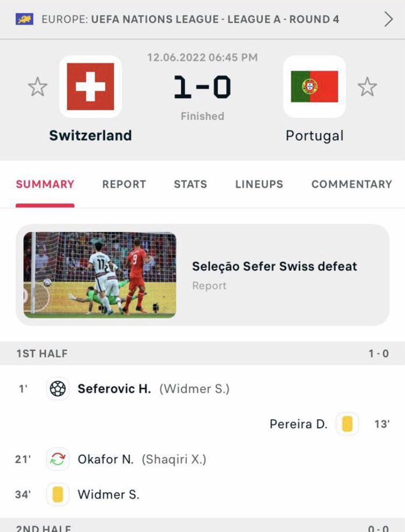Favorite Switzerland with the star icon

point(37,87)
